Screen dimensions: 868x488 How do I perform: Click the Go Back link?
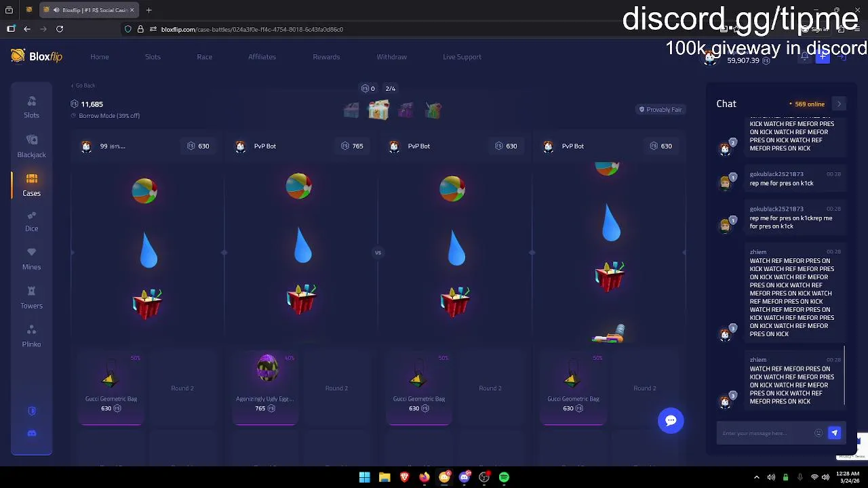coord(83,85)
